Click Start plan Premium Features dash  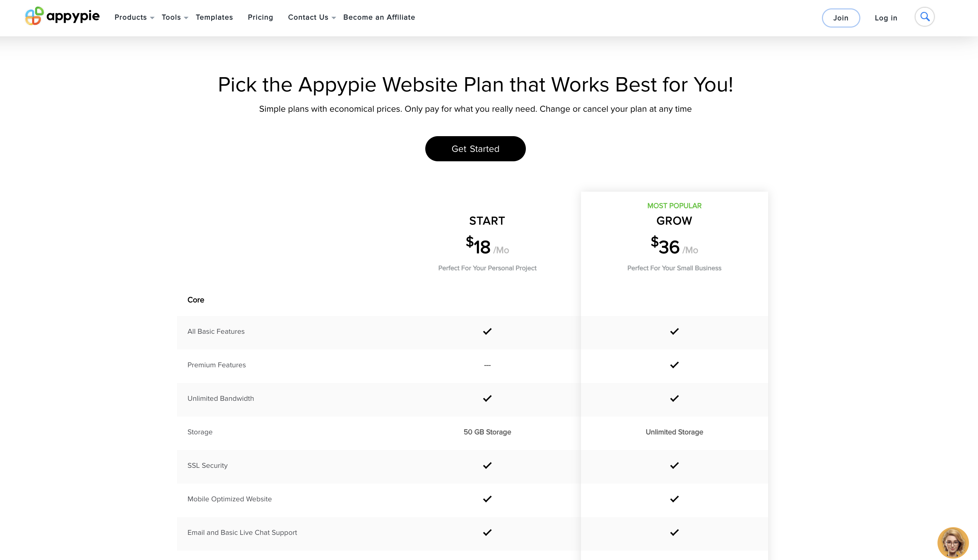(x=487, y=365)
